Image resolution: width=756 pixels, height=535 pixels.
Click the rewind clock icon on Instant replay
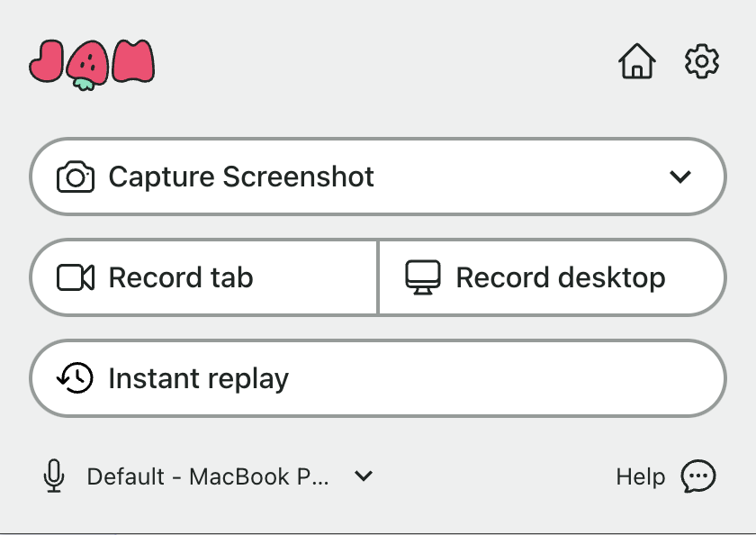(76, 378)
